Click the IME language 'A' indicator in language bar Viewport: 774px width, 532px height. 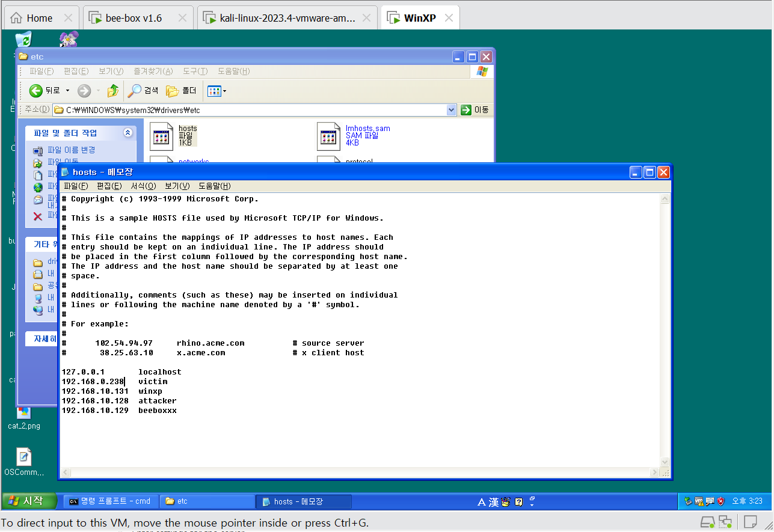481,501
